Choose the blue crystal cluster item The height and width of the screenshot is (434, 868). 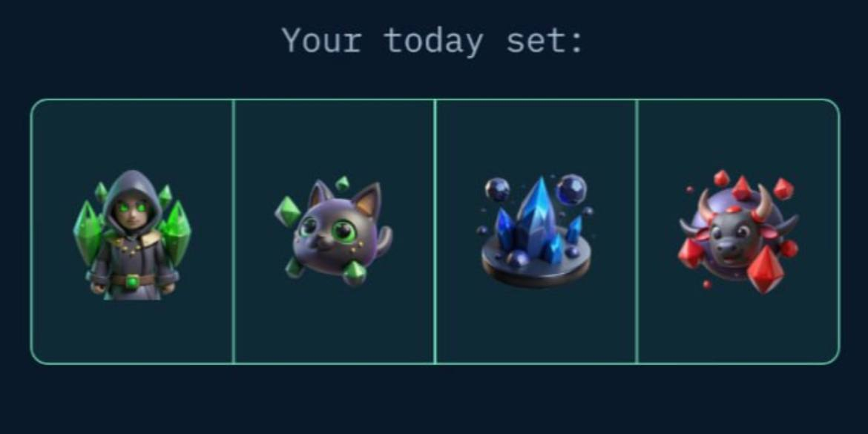point(536,231)
